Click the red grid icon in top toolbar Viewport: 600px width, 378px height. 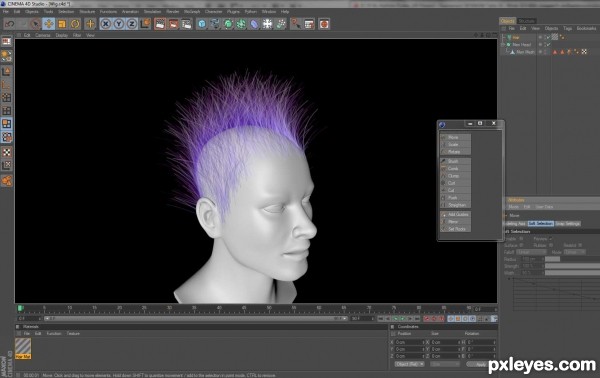tap(309, 24)
